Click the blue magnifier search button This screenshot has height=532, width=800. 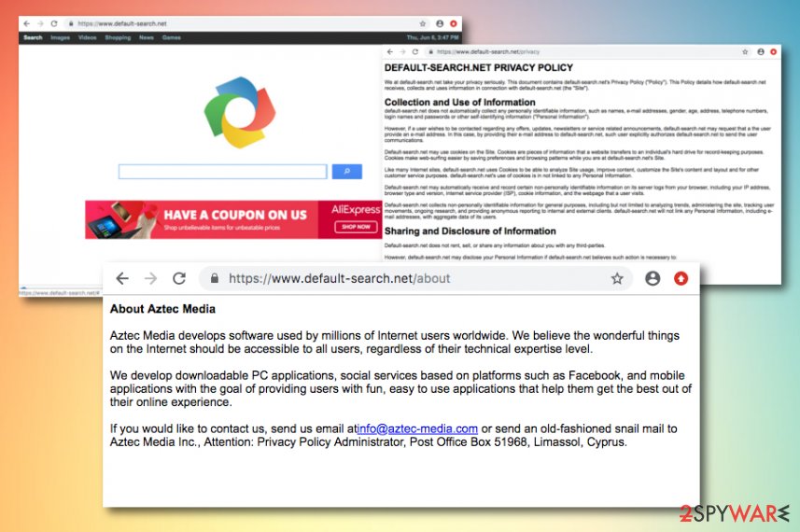(x=347, y=172)
